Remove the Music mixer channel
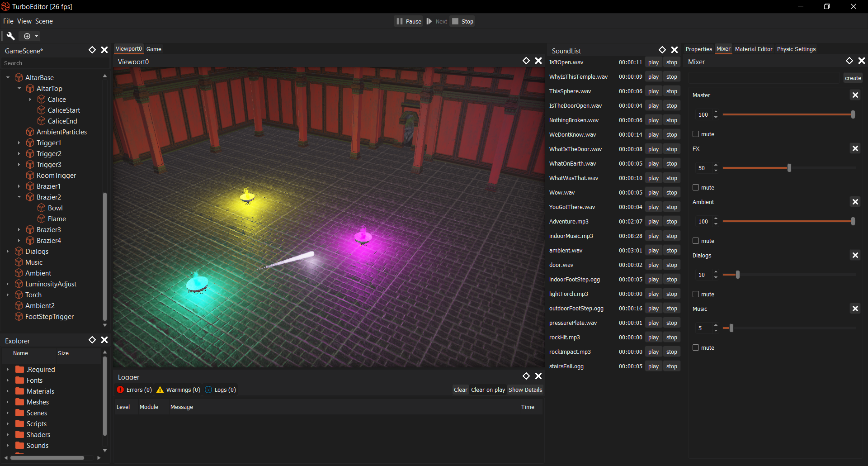This screenshot has width=868, height=466. coord(855,309)
